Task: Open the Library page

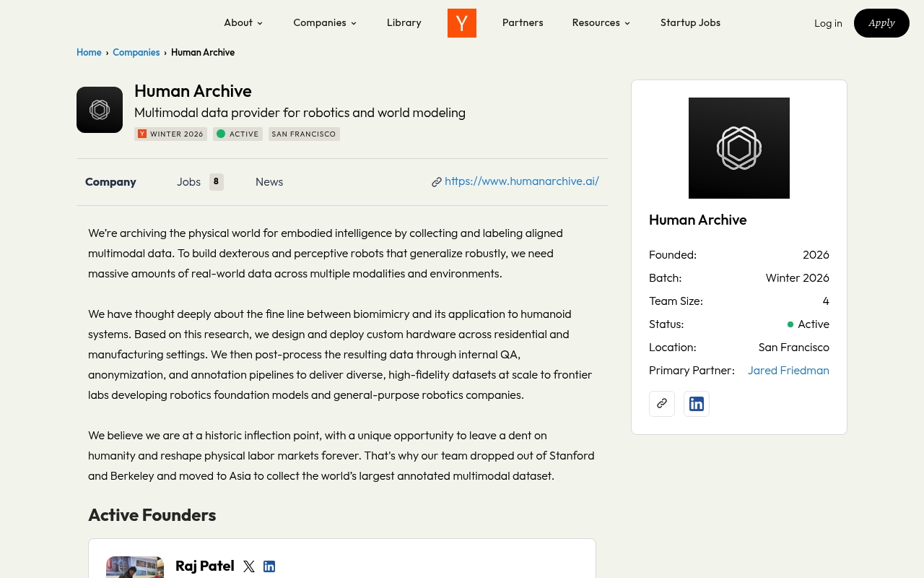Action: click(x=404, y=22)
